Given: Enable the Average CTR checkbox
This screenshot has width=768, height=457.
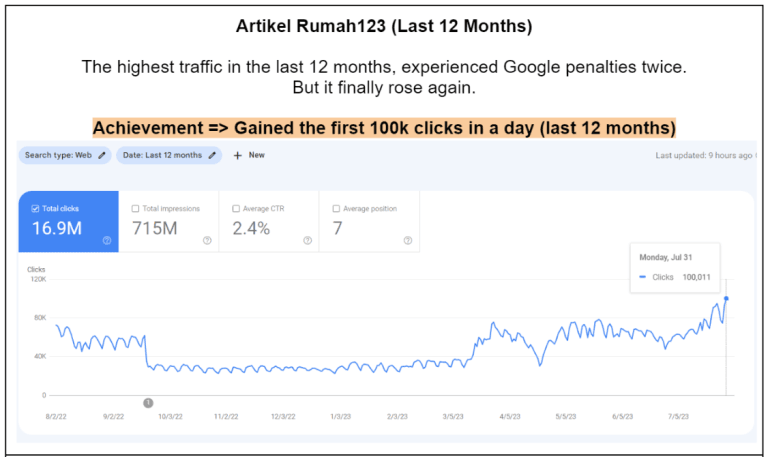Looking at the screenshot, I should [236, 209].
